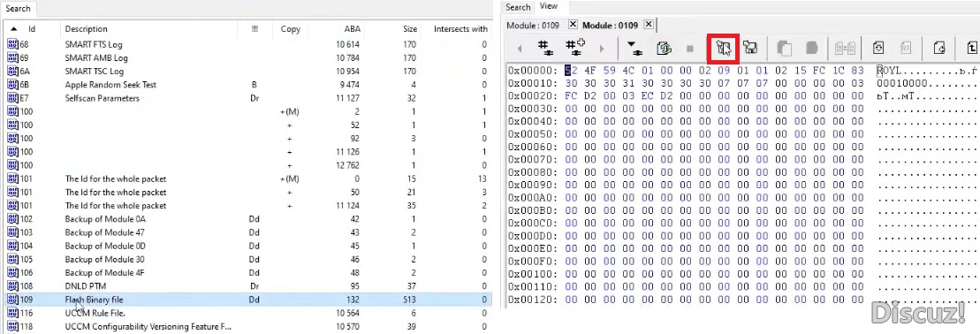Click the down arrow position marker icon
Viewport: 980px width, 334px height.
point(634,49)
